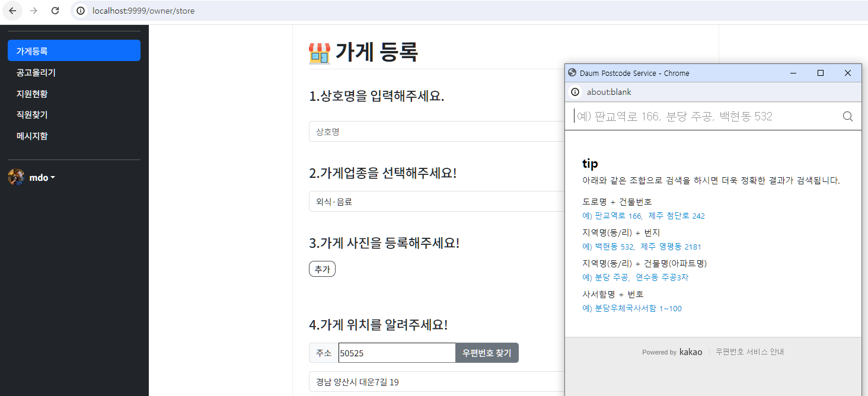Click the tip heading in popup
This screenshot has width=868, height=396.
point(590,164)
